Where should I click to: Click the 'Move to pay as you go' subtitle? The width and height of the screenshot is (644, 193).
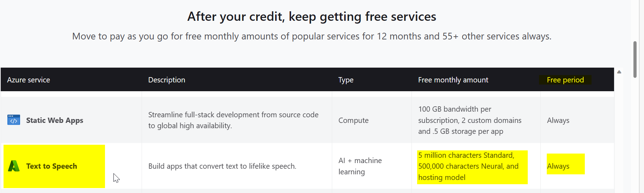click(x=312, y=36)
